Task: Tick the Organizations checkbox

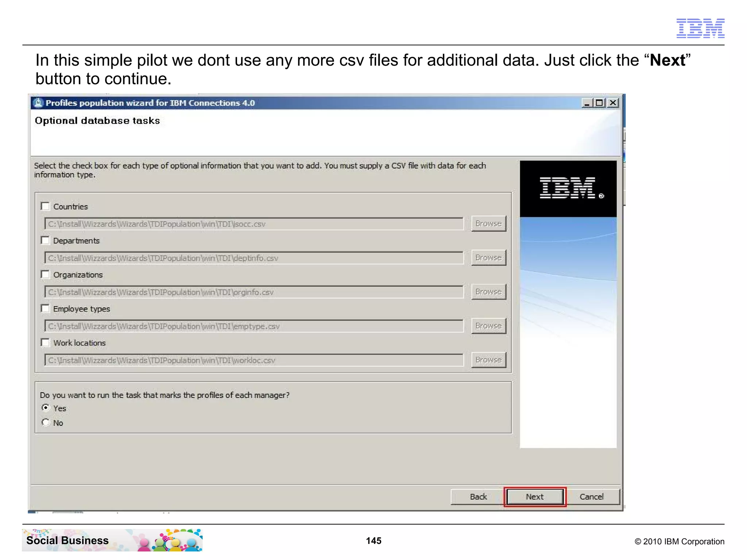Action: coord(45,275)
